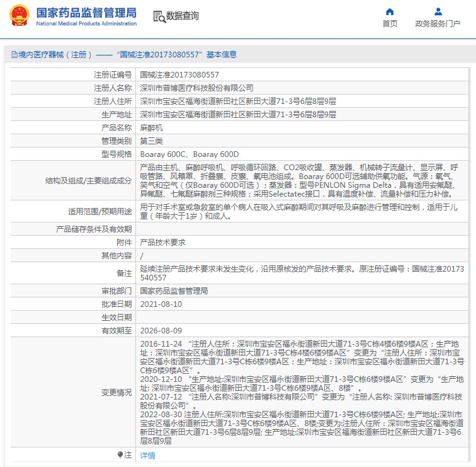Click the 政务服务门户 person icon
This screenshot has width=476, height=467.
tap(438, 11)
